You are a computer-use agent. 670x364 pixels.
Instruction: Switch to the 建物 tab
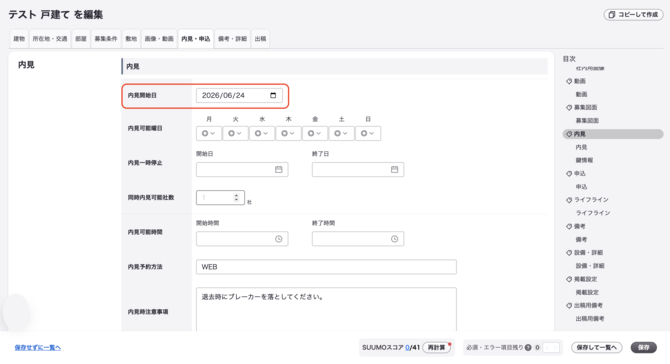(x=19, y=39)
